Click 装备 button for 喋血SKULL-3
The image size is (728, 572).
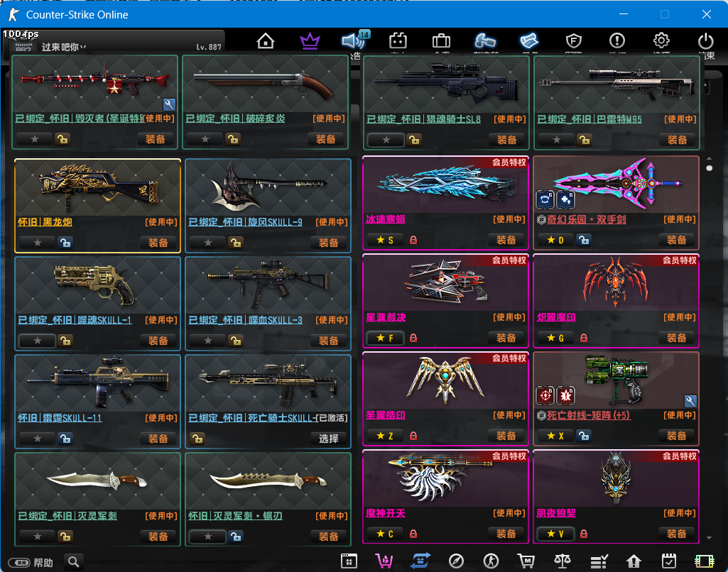coord(329,341)
